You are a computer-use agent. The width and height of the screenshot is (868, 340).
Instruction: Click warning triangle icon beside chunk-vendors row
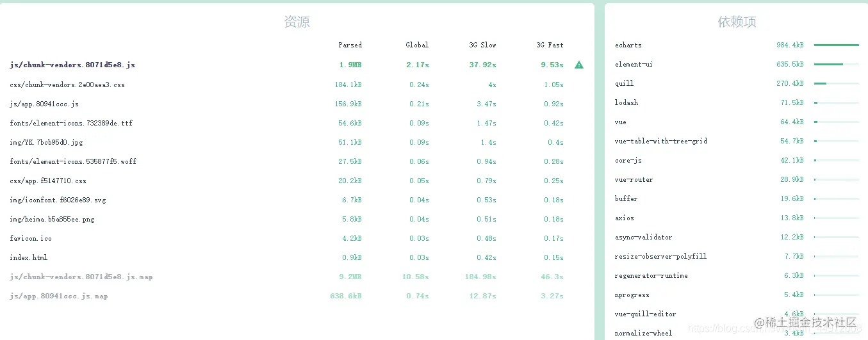579,65
